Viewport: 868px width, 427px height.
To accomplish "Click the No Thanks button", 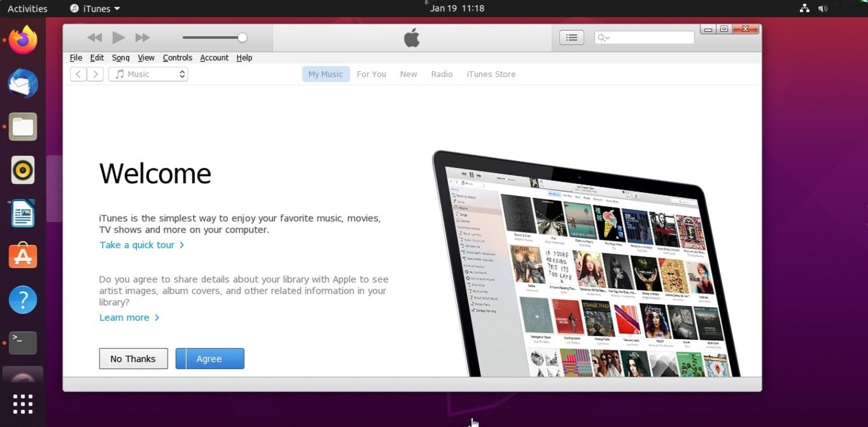I will 133,358.
